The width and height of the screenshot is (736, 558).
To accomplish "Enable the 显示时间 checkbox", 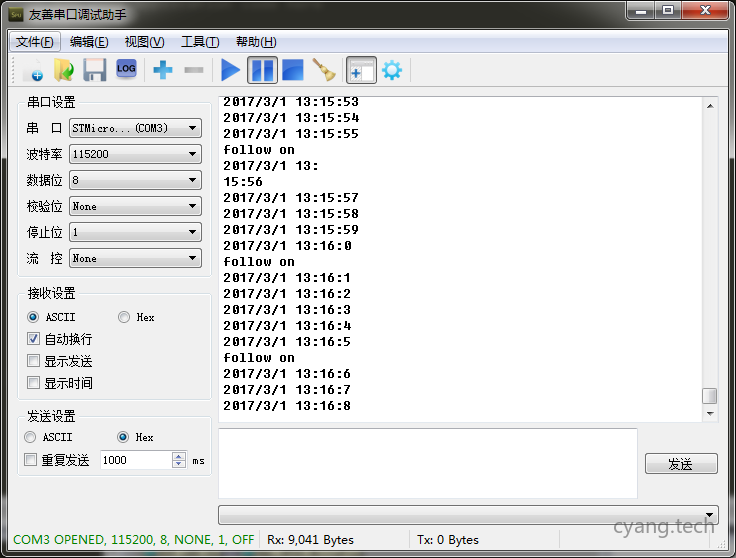I will [34, 383].
